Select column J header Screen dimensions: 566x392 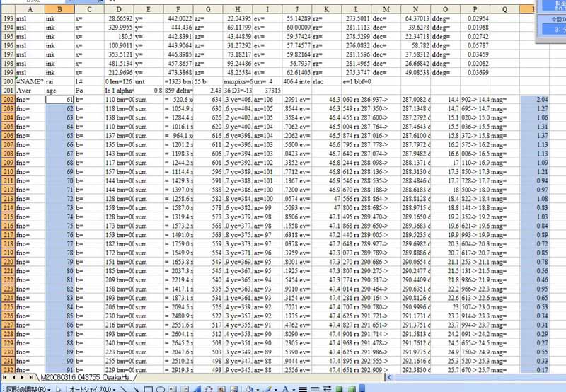[x=297, y=9]
